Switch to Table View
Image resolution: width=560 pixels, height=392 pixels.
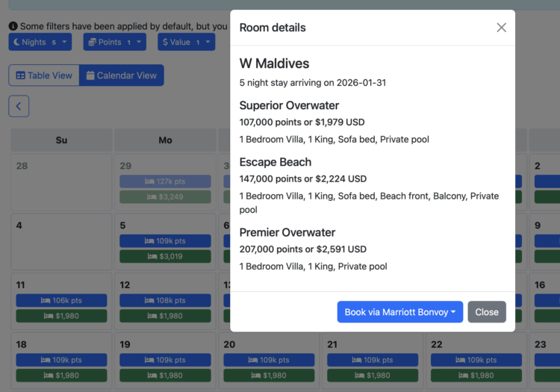click(x=44, y=75)
